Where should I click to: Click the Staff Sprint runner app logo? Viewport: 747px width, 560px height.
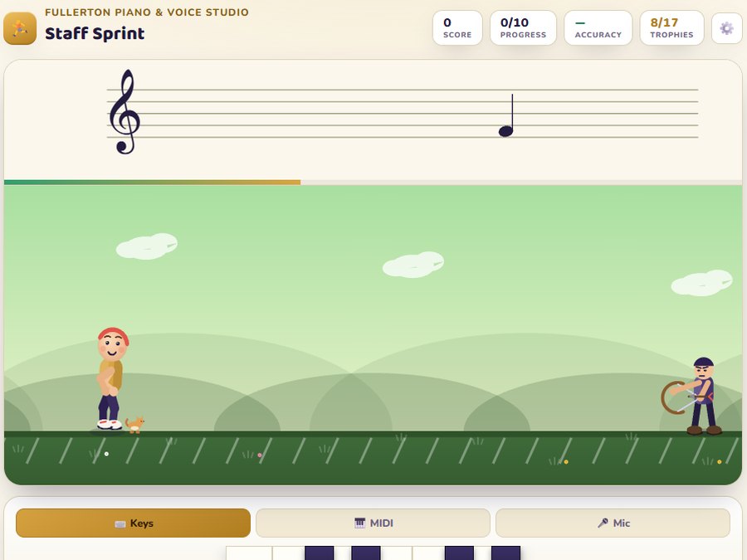20,28
